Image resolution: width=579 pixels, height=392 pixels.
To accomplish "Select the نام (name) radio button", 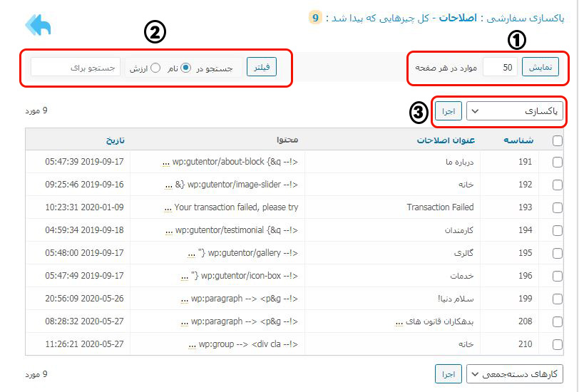I will tap(185, 68).
